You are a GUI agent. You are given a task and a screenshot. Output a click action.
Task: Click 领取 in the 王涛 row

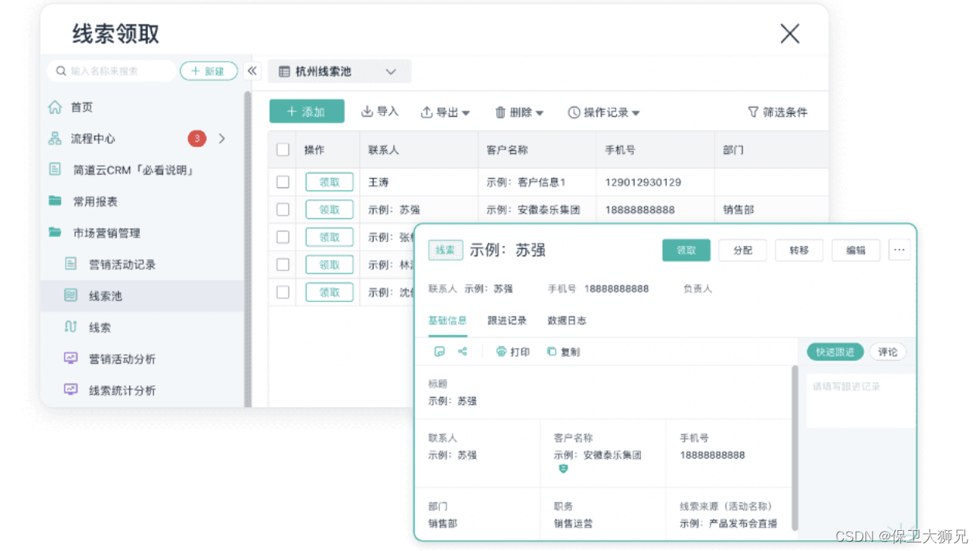click(330, 182)
